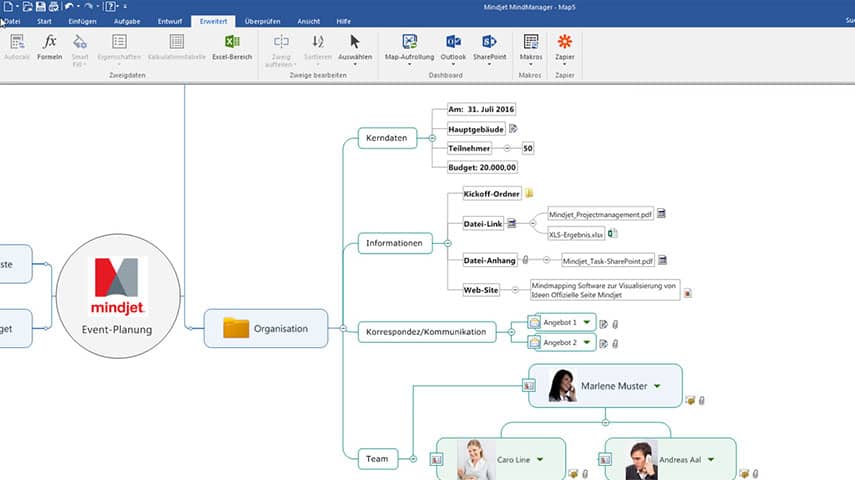Open the notes icon next to Angebot 1
Screen dimensions: 855x480
[x=603, y=324]
